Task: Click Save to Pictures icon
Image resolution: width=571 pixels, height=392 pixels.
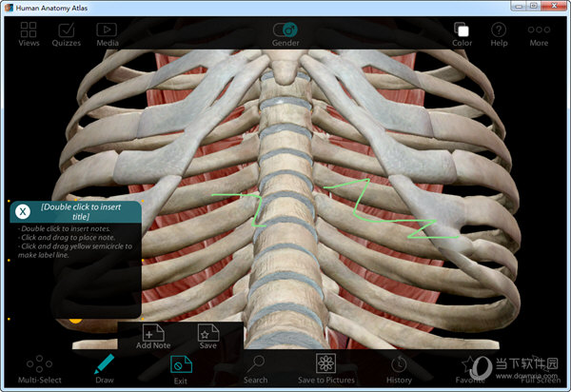Action: [326, 367]
